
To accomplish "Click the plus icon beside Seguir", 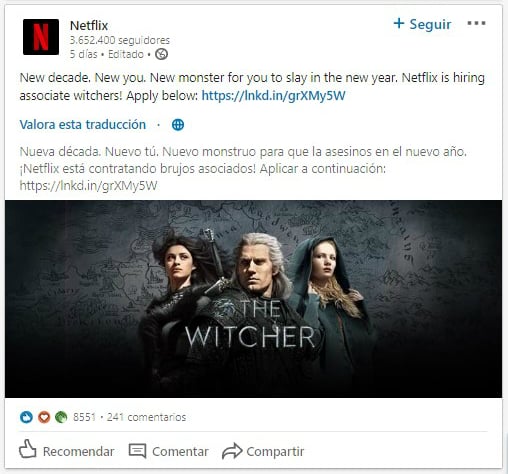I will pos(399,23).
